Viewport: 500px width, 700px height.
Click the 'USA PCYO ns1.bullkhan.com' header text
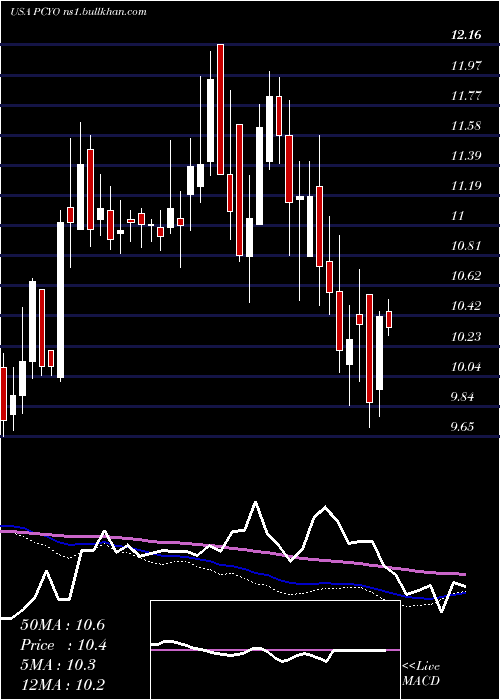tap(78, 12)
